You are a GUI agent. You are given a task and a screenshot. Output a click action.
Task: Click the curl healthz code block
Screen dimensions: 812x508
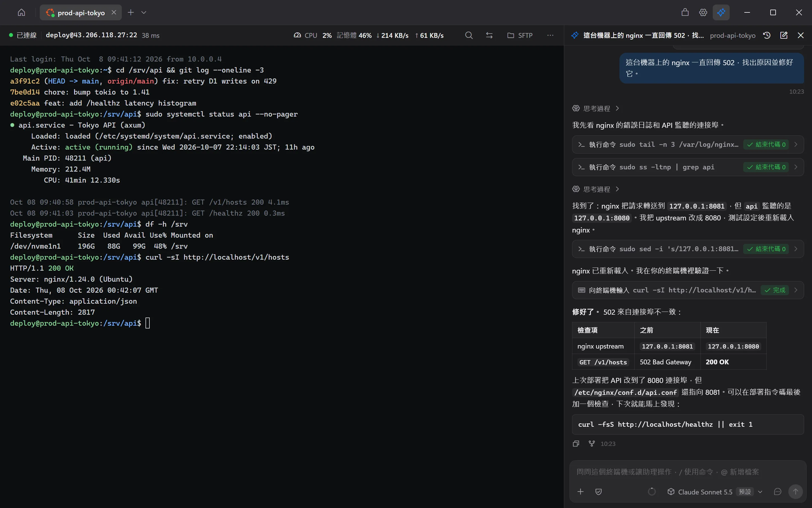[x=687, y=424]
